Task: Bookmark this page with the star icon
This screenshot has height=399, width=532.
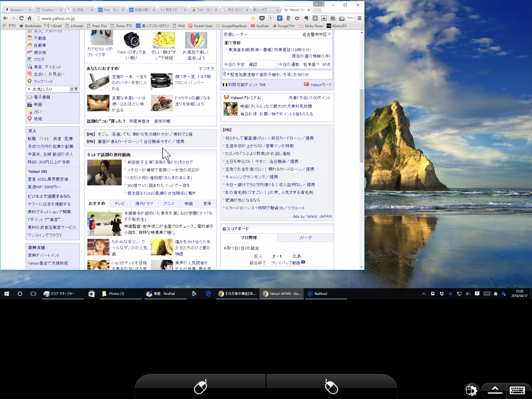Action: pos(253,18)
